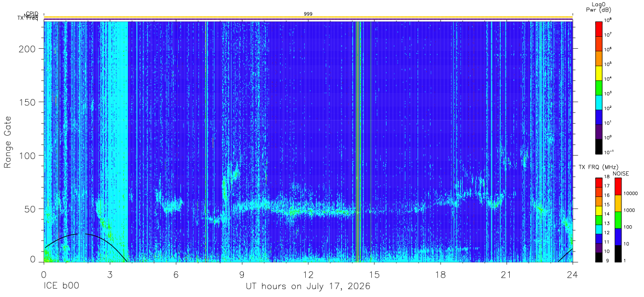This screenshot has width=644, height=297.
Task: Click the orange CPID bar above the plot
Action: [x=308, y=17]
